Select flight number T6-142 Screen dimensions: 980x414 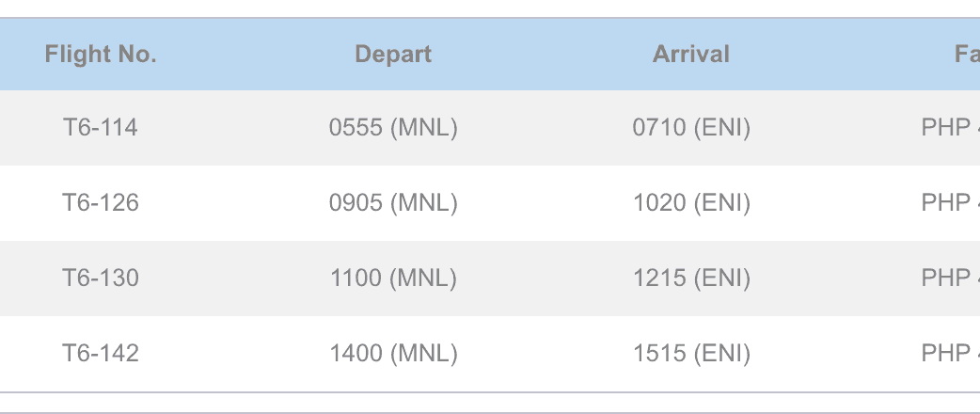101,353
